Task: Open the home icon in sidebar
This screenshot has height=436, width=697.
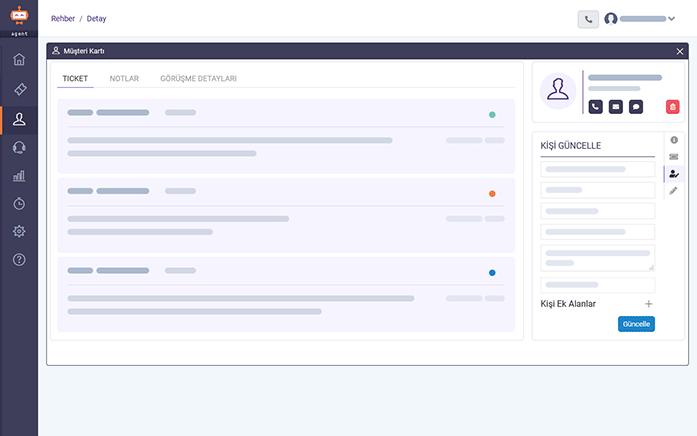Action: (x=19, y=59)
